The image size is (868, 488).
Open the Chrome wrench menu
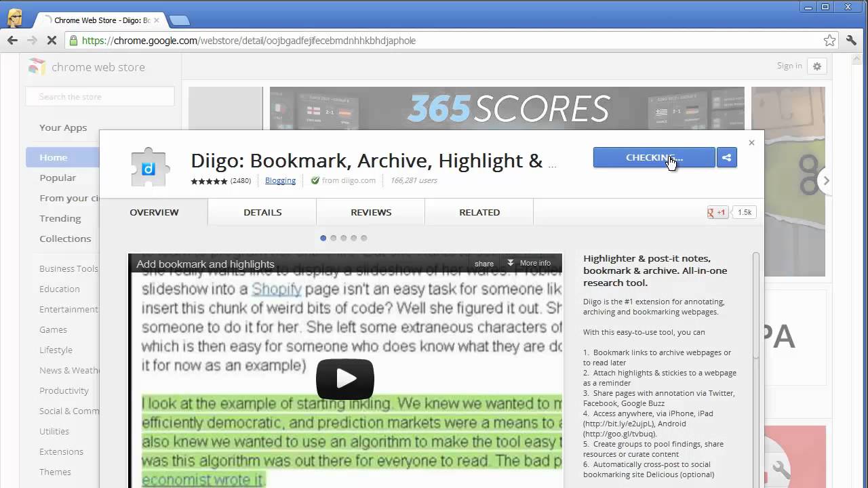(x=851, y=41)
